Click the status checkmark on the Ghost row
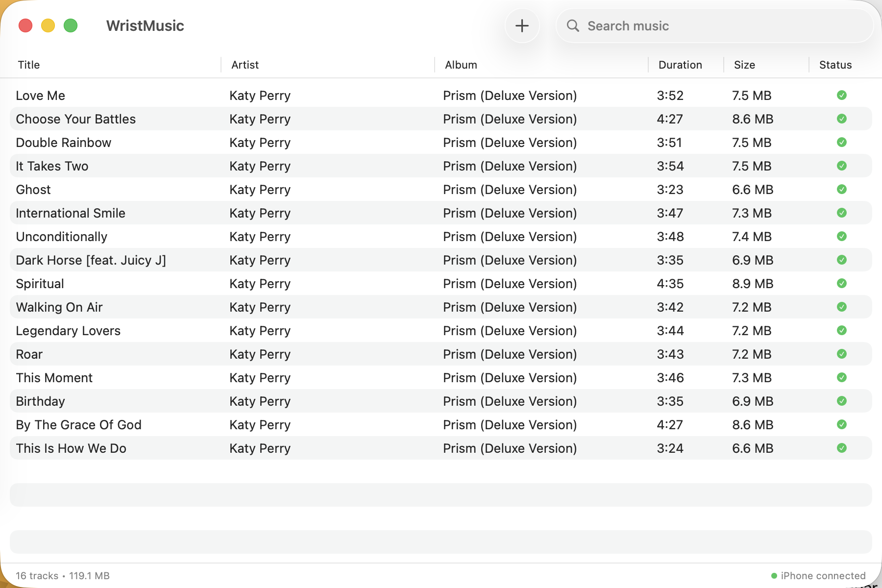 tap(841, 189)
